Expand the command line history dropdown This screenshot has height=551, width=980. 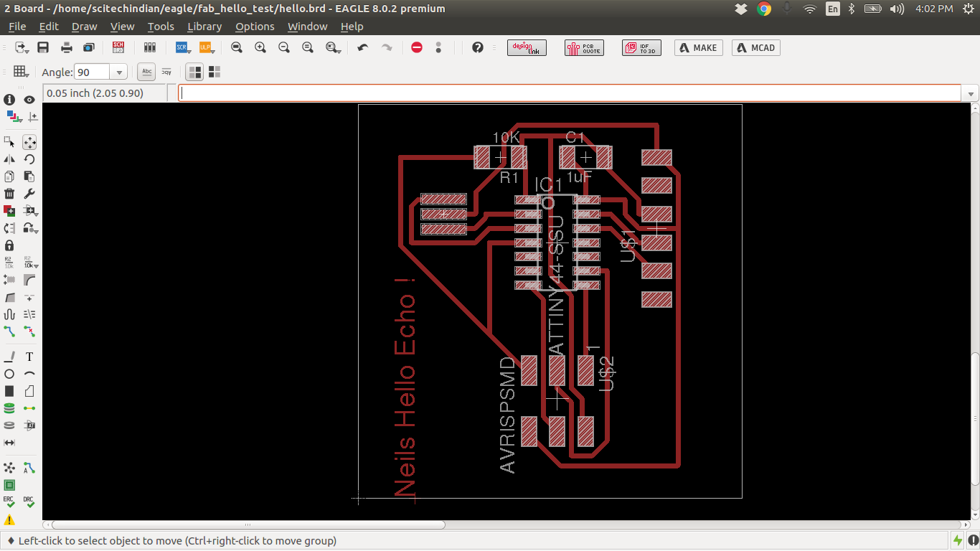tap(971, 94)
